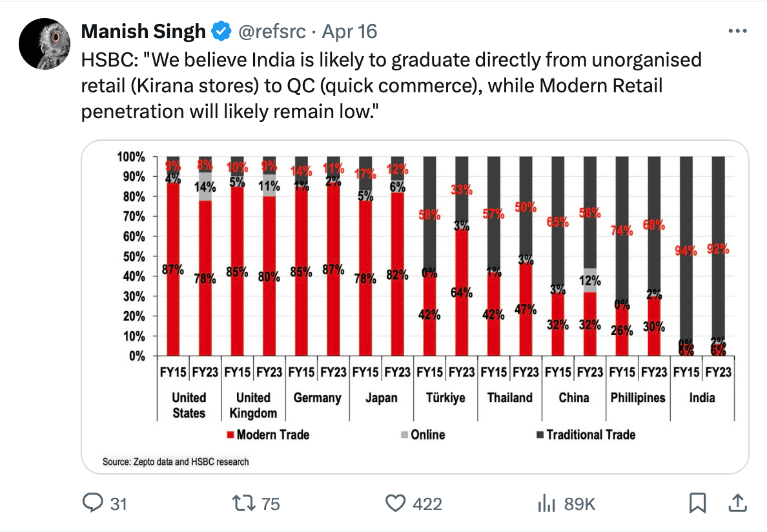The height and width of the screenshot is (532, 767).
Task: Open the @refsrc handle link
Action: pos(272,31)
